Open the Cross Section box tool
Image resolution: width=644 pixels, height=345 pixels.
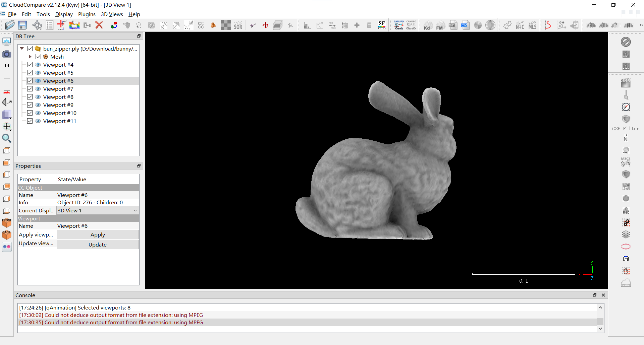coord(278,25)
